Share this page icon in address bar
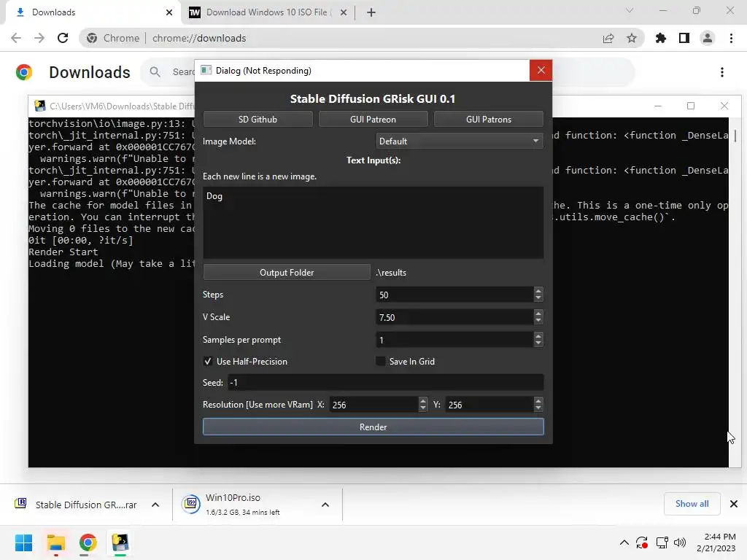The width and height of the screenshot is (747, 560). 608,38
